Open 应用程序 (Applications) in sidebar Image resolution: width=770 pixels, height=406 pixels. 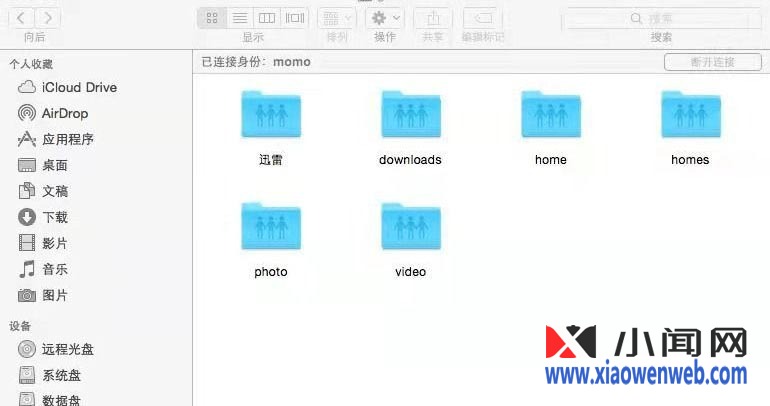(67, 139)
